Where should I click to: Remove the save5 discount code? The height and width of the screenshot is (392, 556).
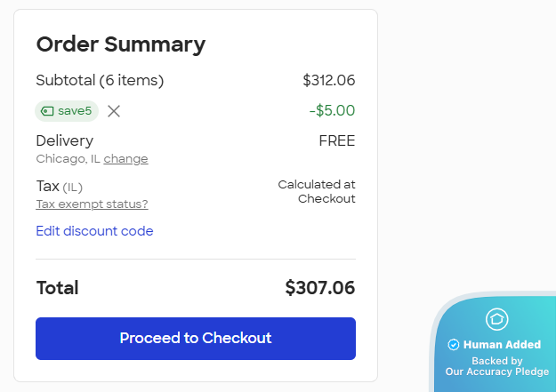click(x=114, y=111)
